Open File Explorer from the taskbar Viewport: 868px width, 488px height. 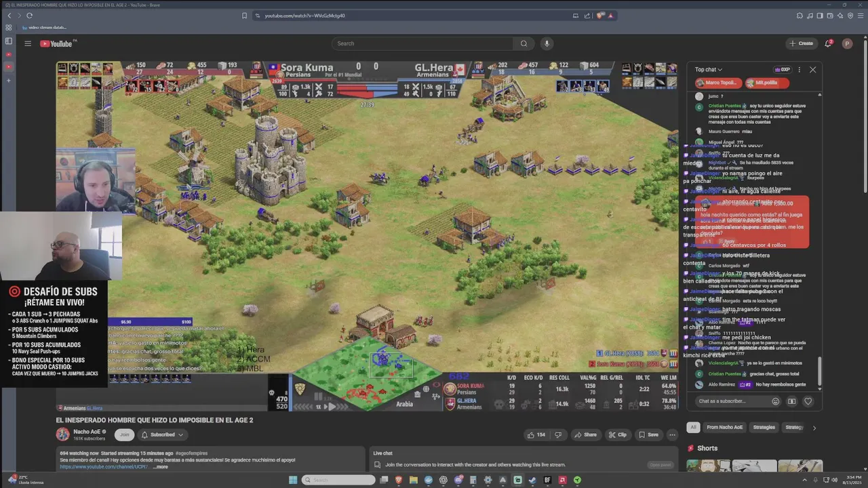414,480
